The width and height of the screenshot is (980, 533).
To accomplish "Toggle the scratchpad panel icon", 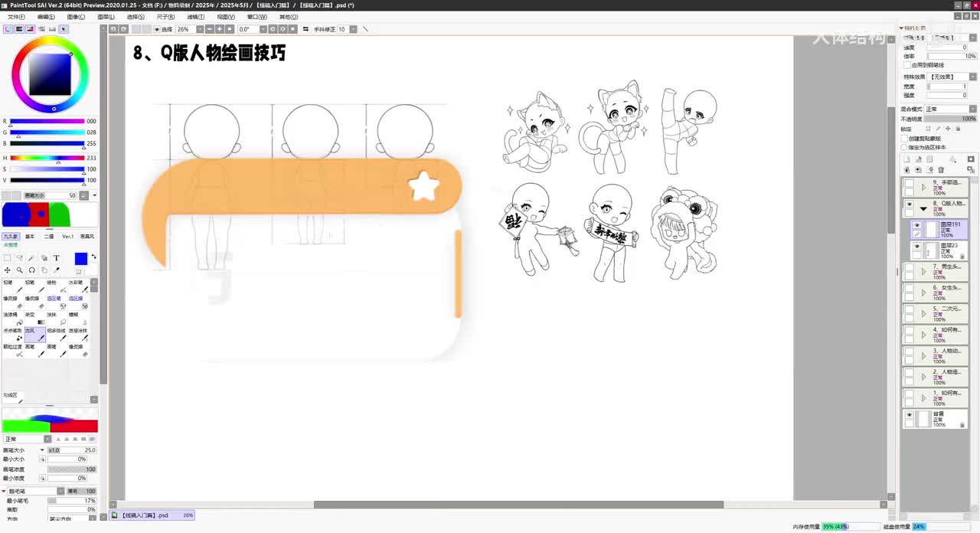I will click(64, 29).
